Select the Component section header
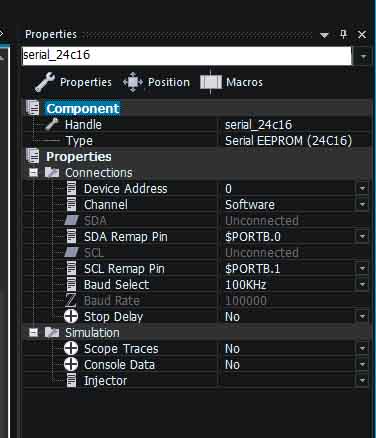Screen dimensions: 376x438 83,109
